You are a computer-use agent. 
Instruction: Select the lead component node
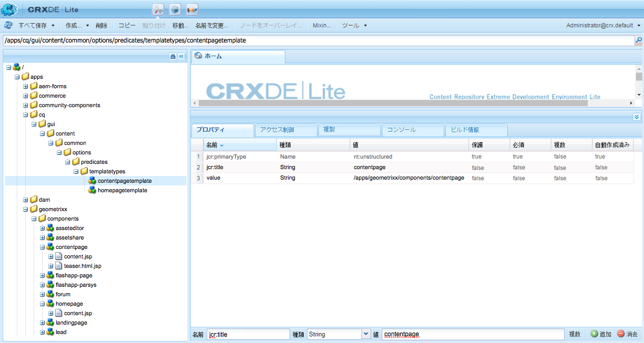(x=61, y=332)
